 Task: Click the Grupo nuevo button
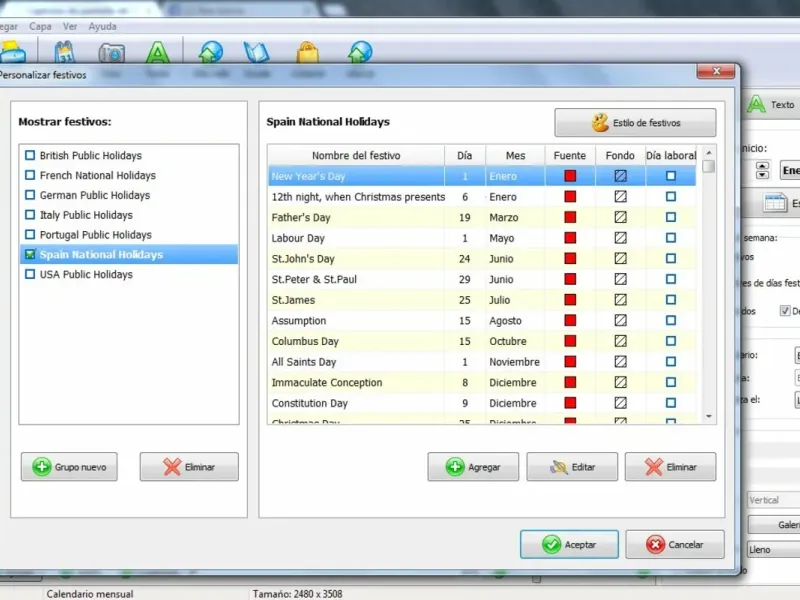[69, 466]
